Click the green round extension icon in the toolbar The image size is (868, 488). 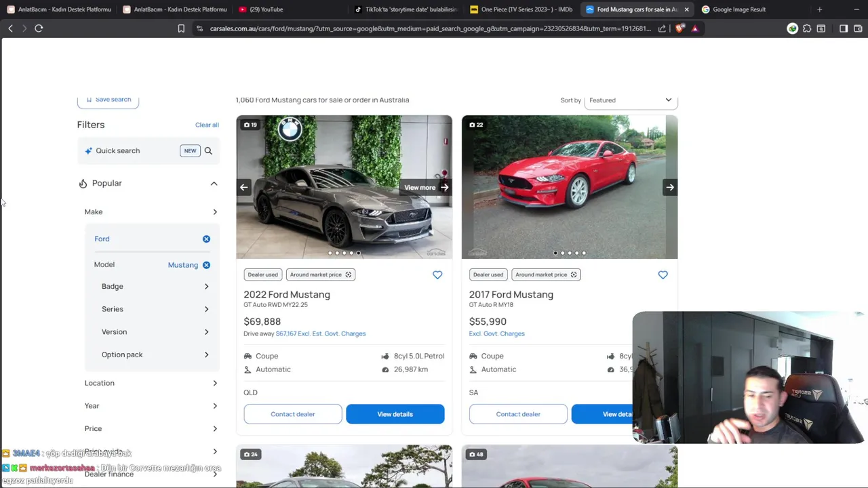tap(792, 28)
